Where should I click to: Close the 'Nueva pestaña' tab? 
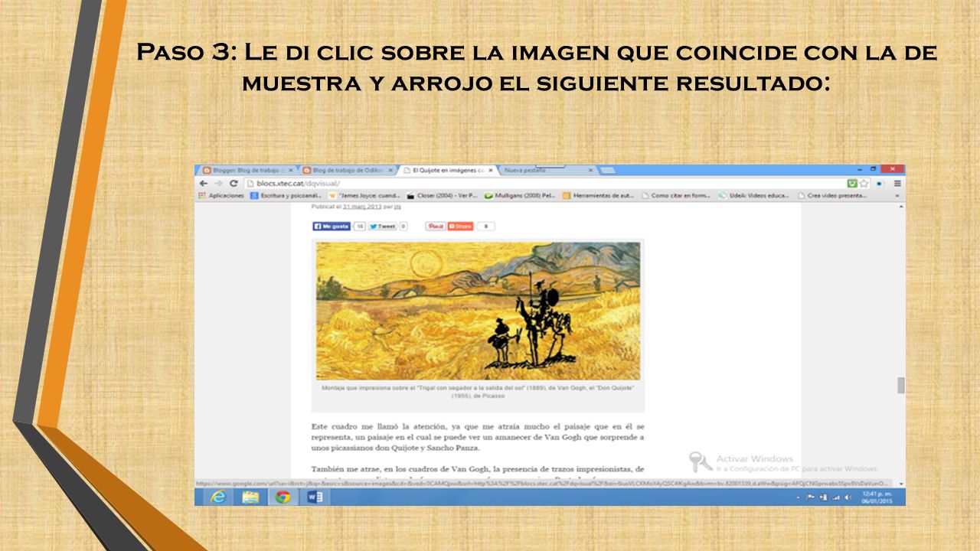(590, 170)
